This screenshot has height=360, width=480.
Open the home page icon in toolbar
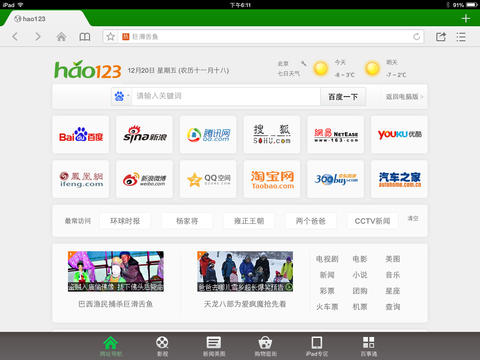61,36
